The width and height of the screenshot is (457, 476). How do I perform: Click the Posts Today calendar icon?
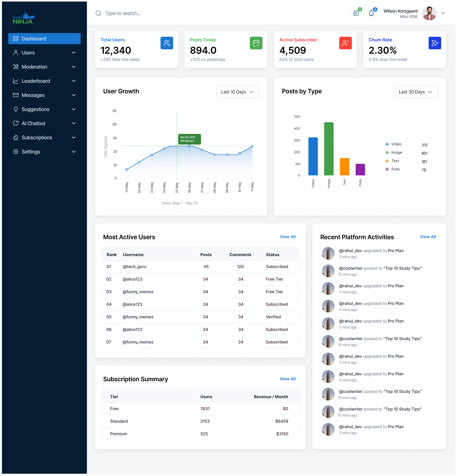coord(256,43)
